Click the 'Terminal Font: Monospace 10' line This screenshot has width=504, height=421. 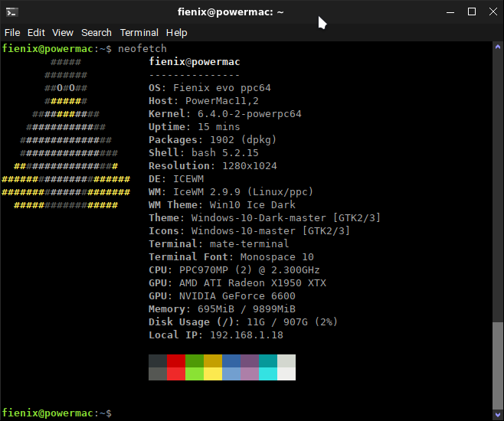(x=231, y=257)
